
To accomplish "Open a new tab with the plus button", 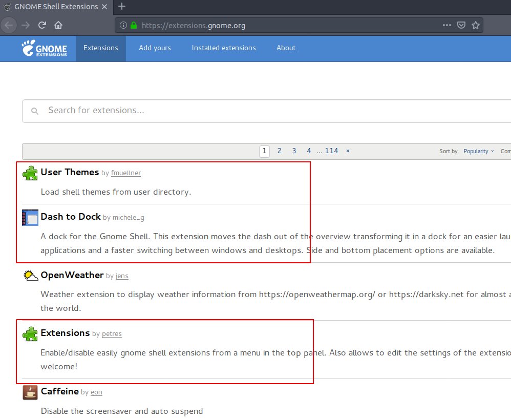I will [122, 6].
